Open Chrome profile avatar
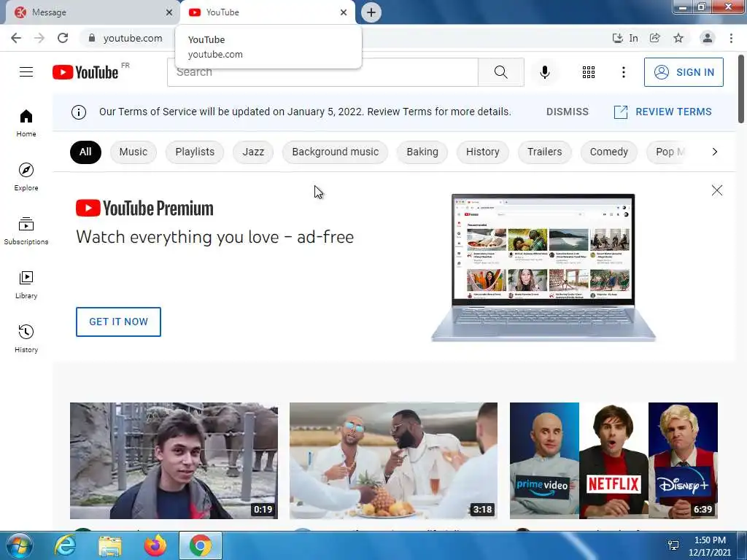This screenshot has height=560, width=747. click(708, 38)
